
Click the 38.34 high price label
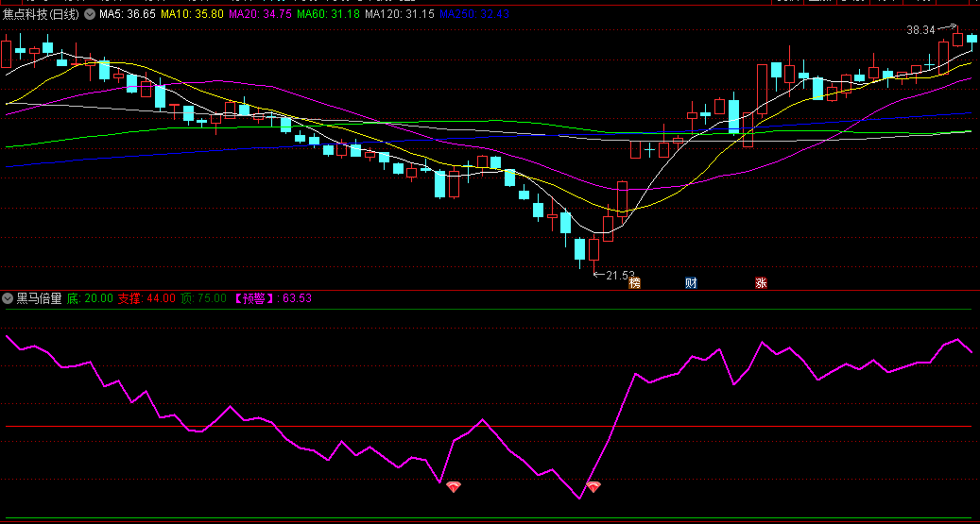[920, 29]
